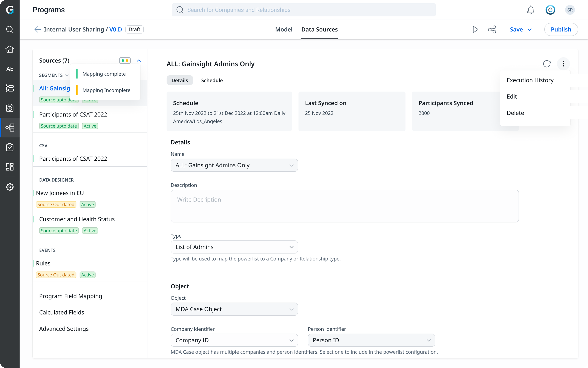
Task: Click Active badge under Customer and Health Status
Action: [x=90, y=230]
